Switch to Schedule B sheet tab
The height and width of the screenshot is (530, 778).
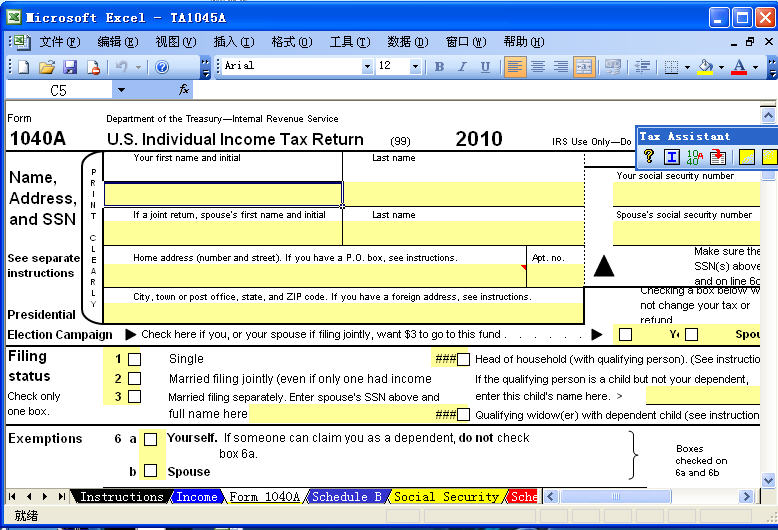point(346,497)
